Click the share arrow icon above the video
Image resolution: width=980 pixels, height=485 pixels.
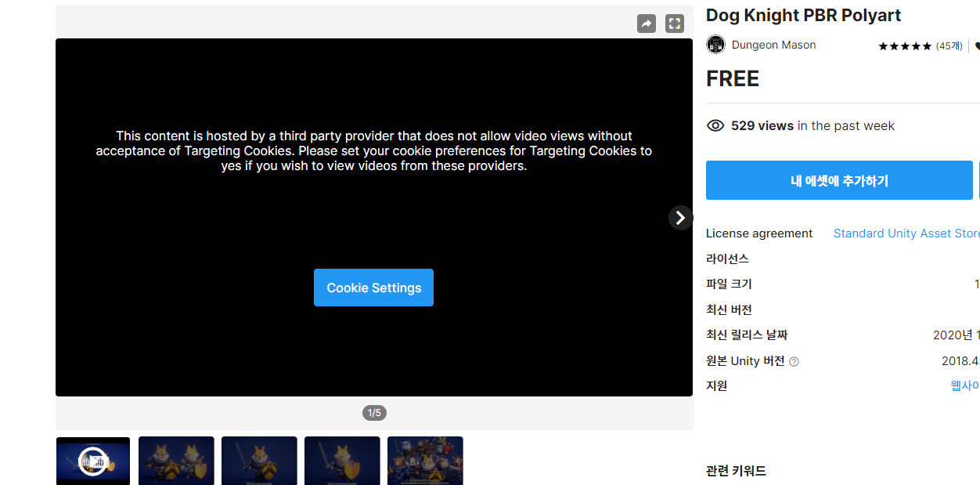(x=647, y=24)
